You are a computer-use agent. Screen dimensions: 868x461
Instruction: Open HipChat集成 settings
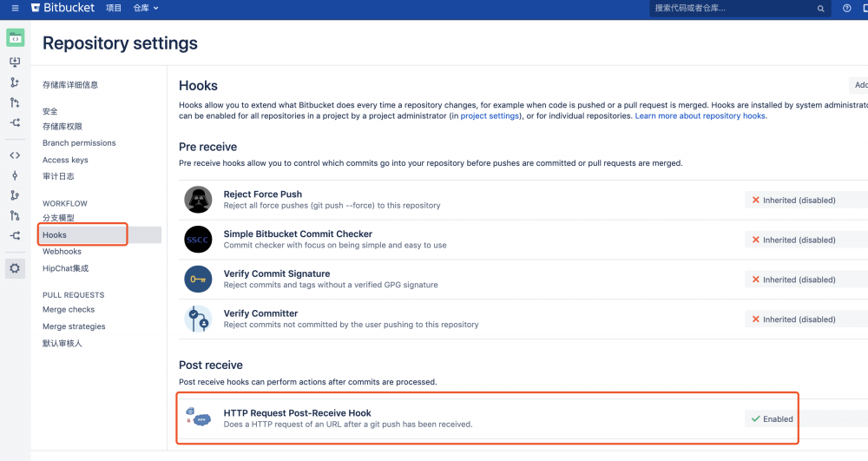[x=65, y=268]
